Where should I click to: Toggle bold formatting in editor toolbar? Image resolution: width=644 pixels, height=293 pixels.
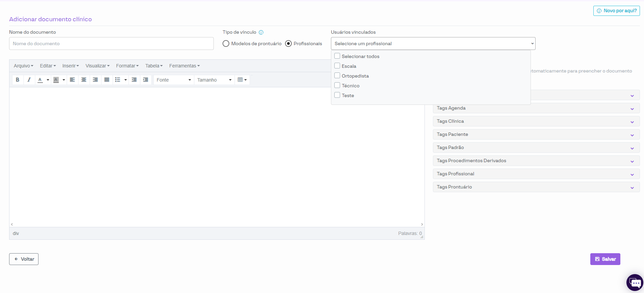pos(18,80)
